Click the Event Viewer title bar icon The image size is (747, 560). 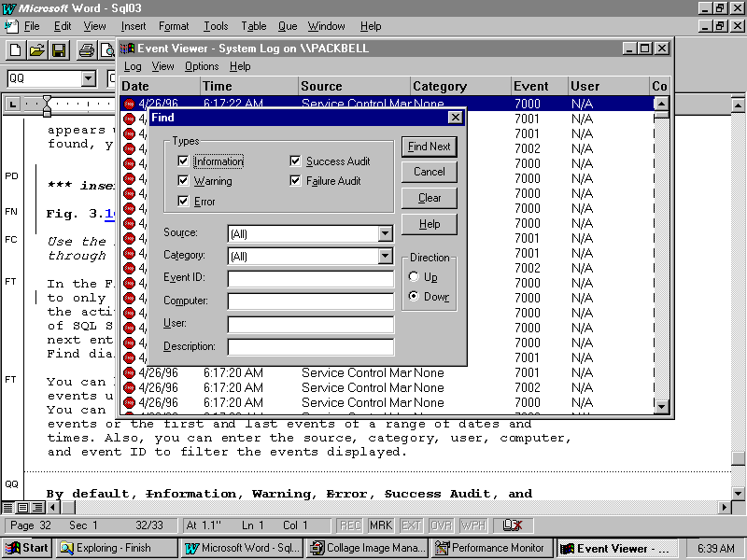(128, 49)
